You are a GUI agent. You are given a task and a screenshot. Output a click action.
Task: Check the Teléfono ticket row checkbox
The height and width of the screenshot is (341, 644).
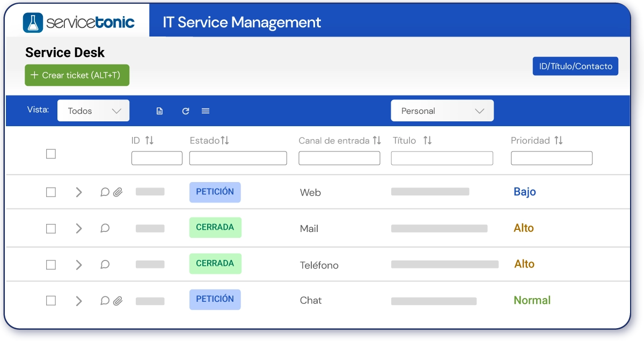(50, 265)
